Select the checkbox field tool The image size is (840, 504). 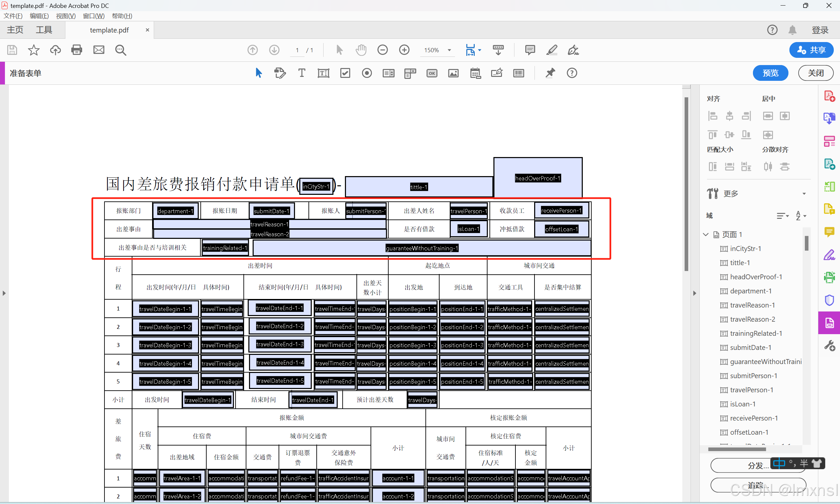[345, 73]
